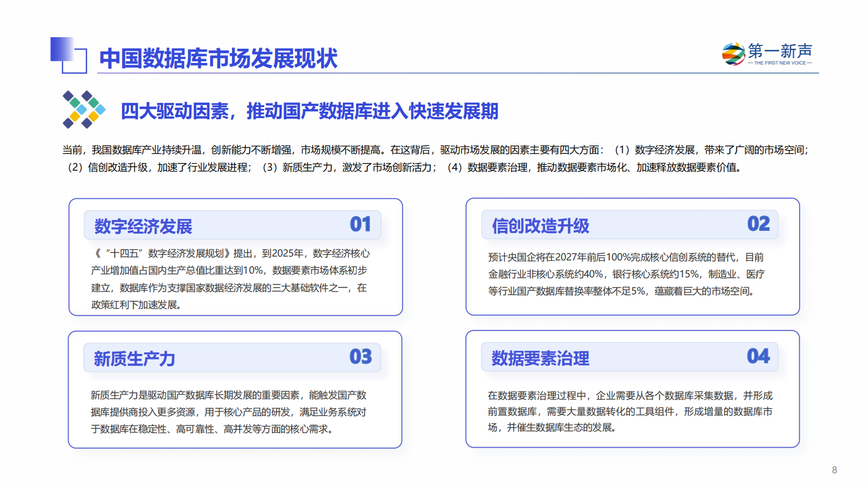Image resolution: width=868 pixels, height=488 pixels.
Task: Click the line starting 前置数据库，需要大量数据转化
Action: click(x=631, y=411)
